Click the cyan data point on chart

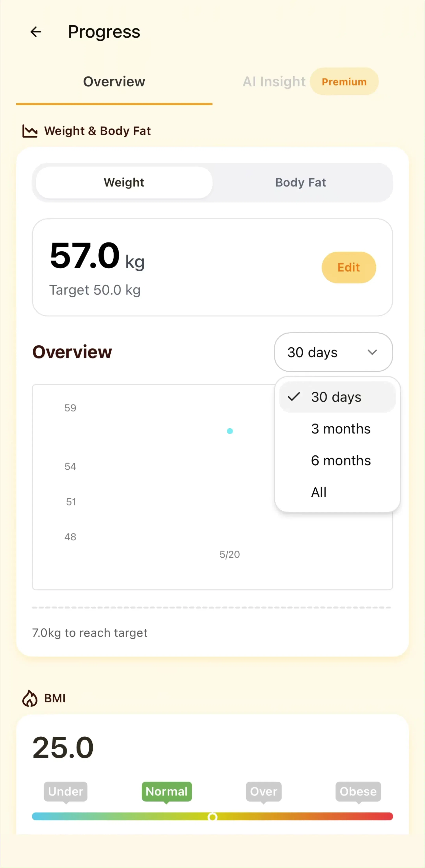coord(230,431)
